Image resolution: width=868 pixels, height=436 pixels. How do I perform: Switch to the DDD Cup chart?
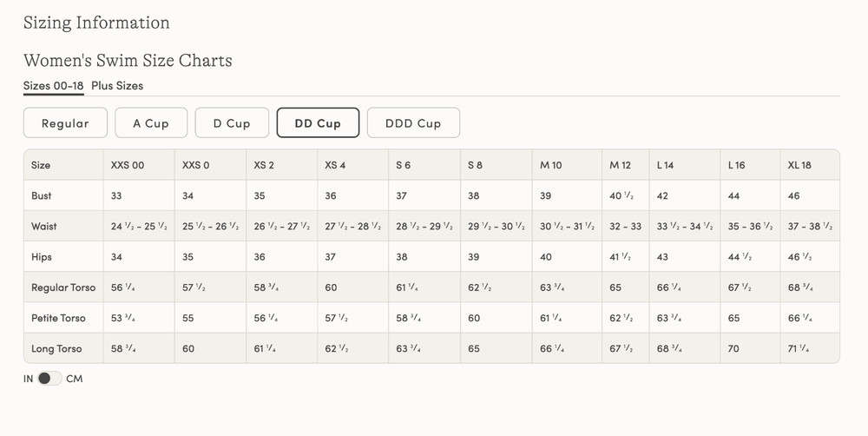pyautogui.click(x=413, y=123)
